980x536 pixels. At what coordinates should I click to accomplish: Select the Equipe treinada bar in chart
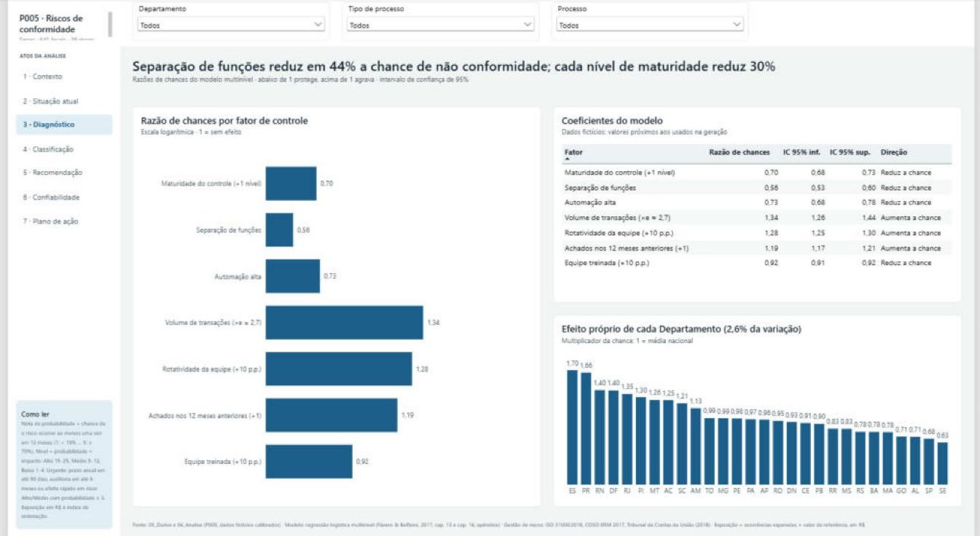point(308,461)
